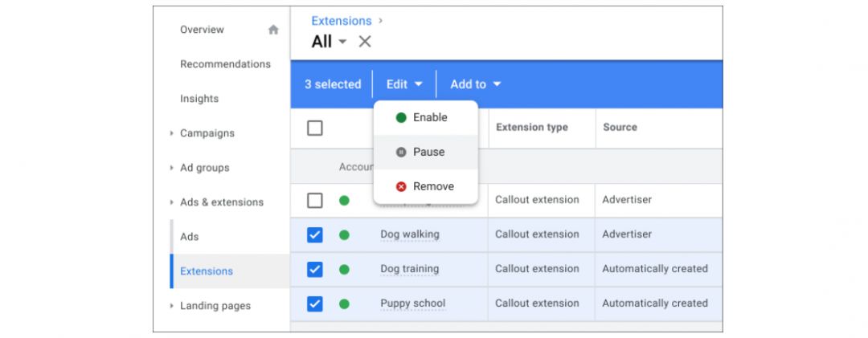Toggle the select-all checkbox in table header
Image resolution: width=868 pixels, height=338 pixels.
pos(315,128)
